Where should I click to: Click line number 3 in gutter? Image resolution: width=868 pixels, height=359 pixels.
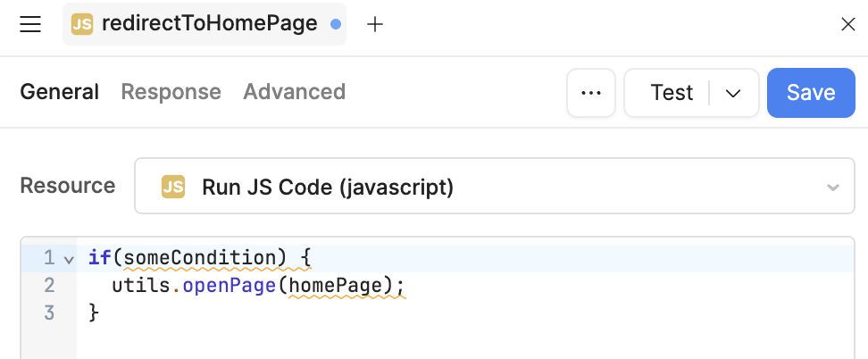[48, 313]
